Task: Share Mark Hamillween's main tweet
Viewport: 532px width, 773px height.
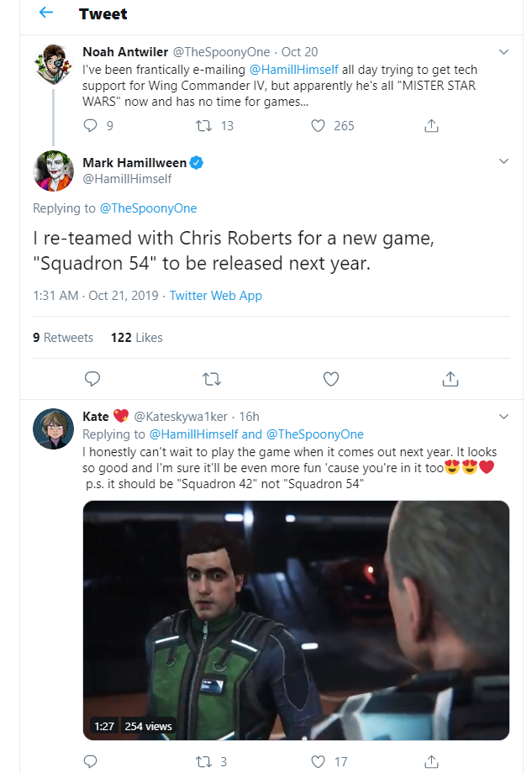Action: pos(450,379)
